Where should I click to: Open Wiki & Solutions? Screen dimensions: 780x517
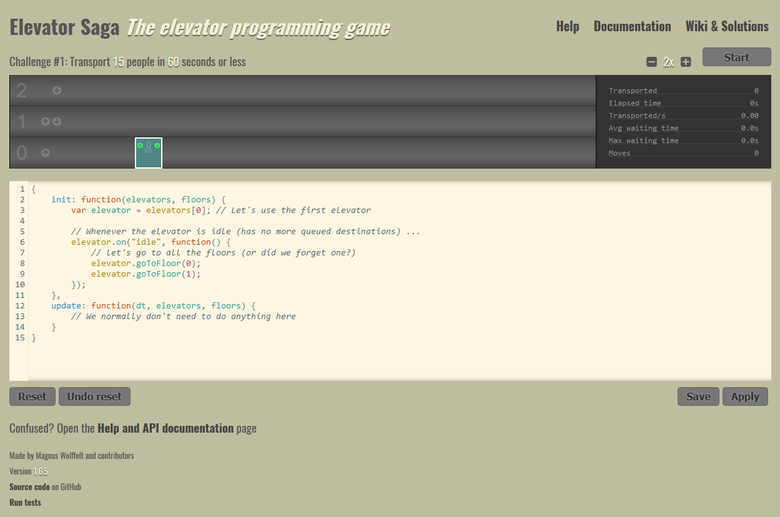[x=727, y=26]
